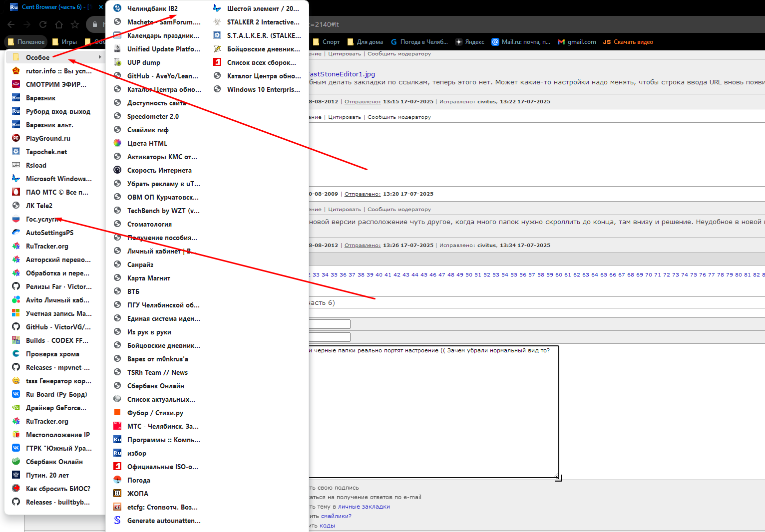Screen dimensions: 765x532
Task: Select Путин. 20 лет bookmark entry
Action: click(47, 475)
